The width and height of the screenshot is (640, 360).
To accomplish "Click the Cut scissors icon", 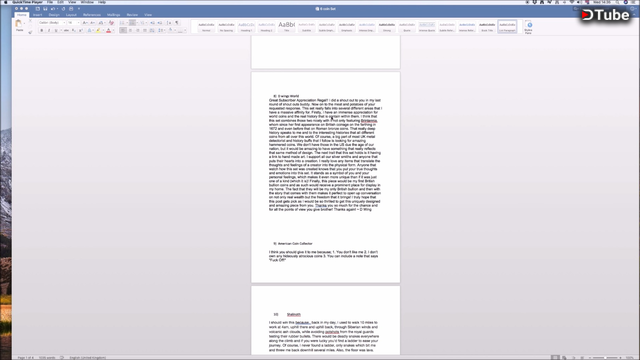I will point(30,21).
